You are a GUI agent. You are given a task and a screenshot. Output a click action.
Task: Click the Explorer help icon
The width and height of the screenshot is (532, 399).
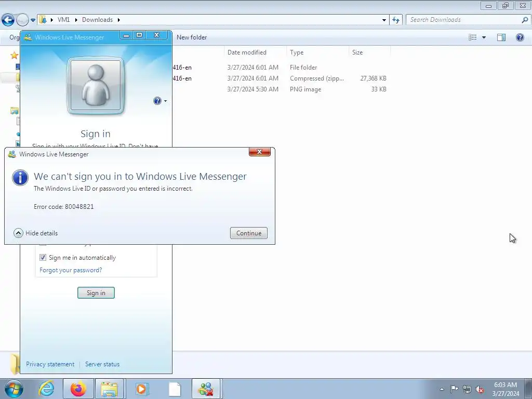(x=520, y=37)
